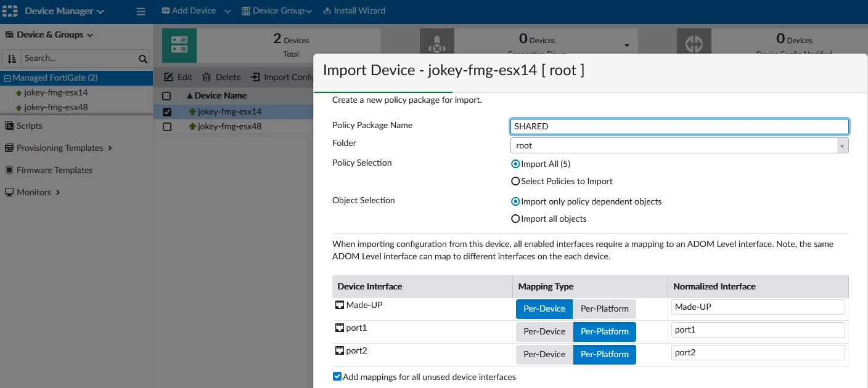Viewport: 868px width, 388px height.
Task: Choose Import all objects radio button
Action: (x=515, y=219)
